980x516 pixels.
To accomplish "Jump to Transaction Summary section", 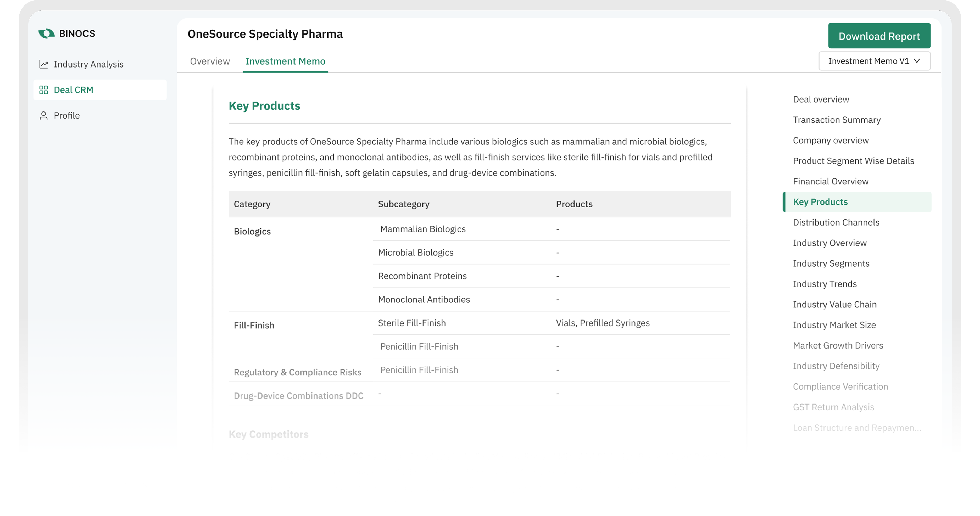I will (x=837, y=120).
